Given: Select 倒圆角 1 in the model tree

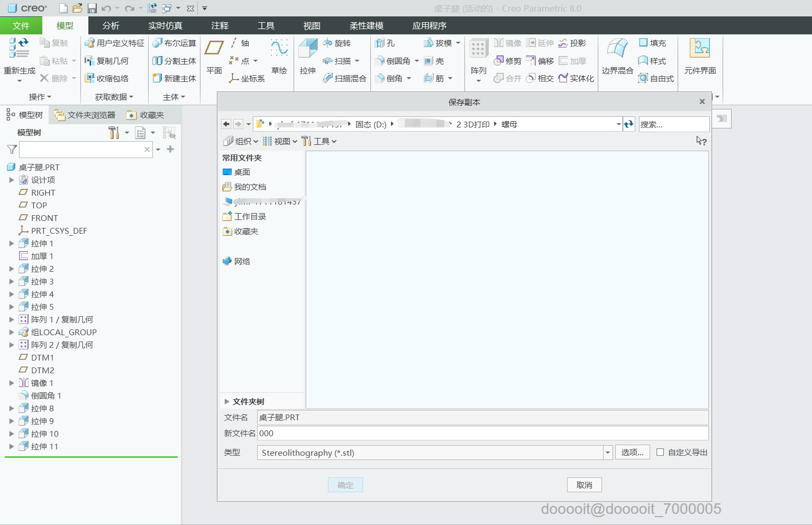Looking at the screenshot, I should coord(40,395).
